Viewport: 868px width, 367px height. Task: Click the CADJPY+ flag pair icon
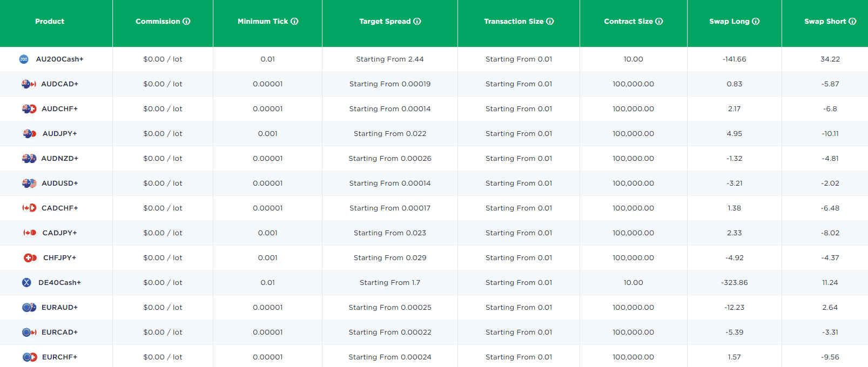[x=30, y=233]
